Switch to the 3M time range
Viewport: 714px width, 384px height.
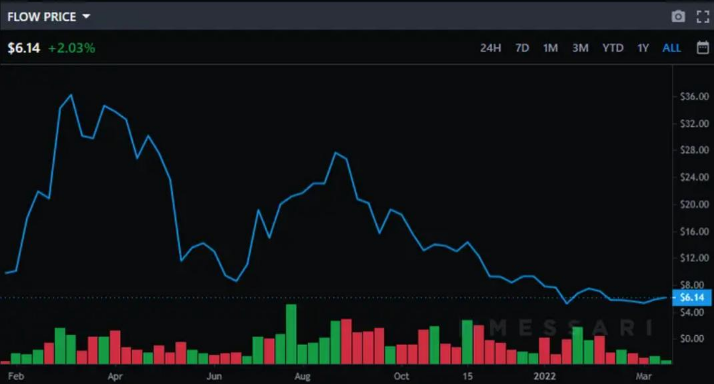pos(580,48)
